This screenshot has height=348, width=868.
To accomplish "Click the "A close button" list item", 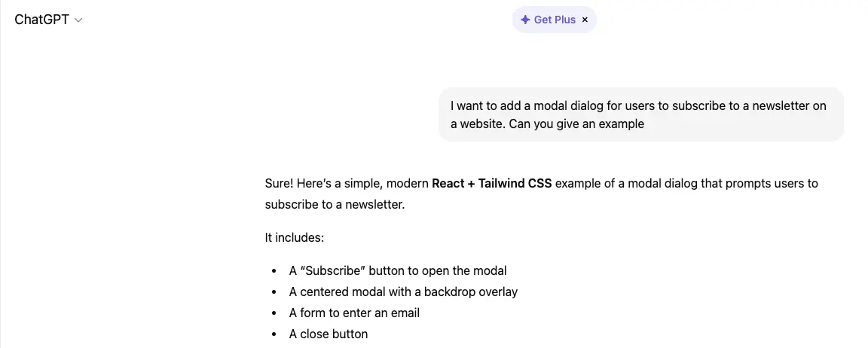I will (329, 334).
